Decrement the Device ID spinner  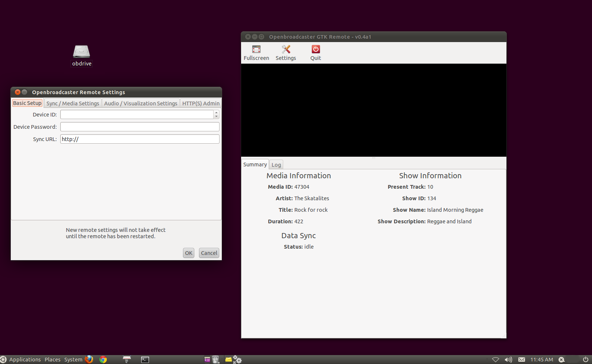pos(216,116)
